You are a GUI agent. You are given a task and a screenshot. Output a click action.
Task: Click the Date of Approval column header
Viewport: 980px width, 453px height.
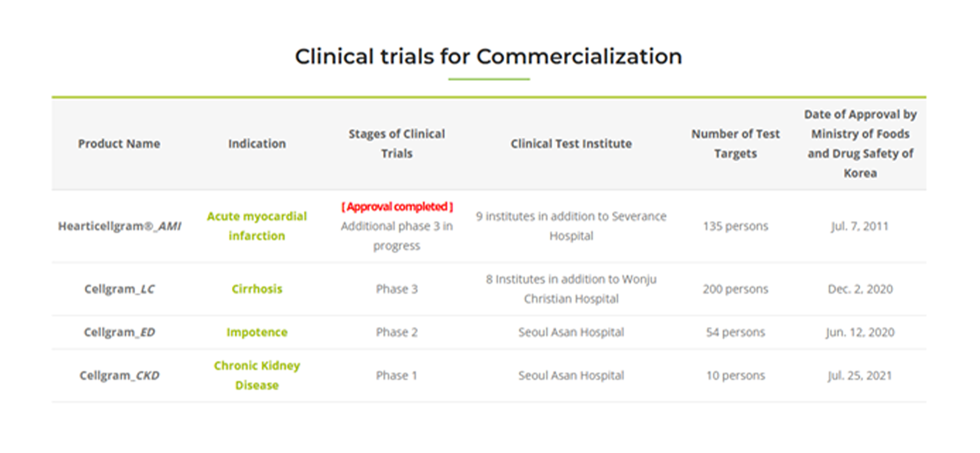point(860,143)
